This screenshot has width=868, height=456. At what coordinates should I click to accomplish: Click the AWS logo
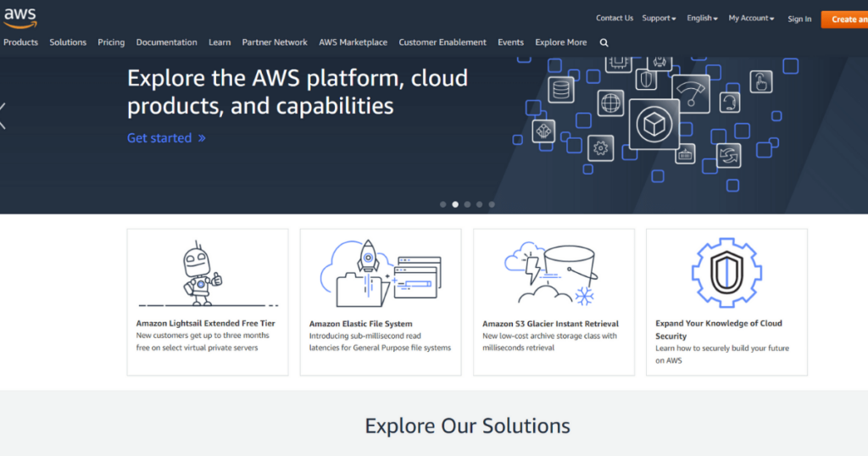tap(20, 19)
